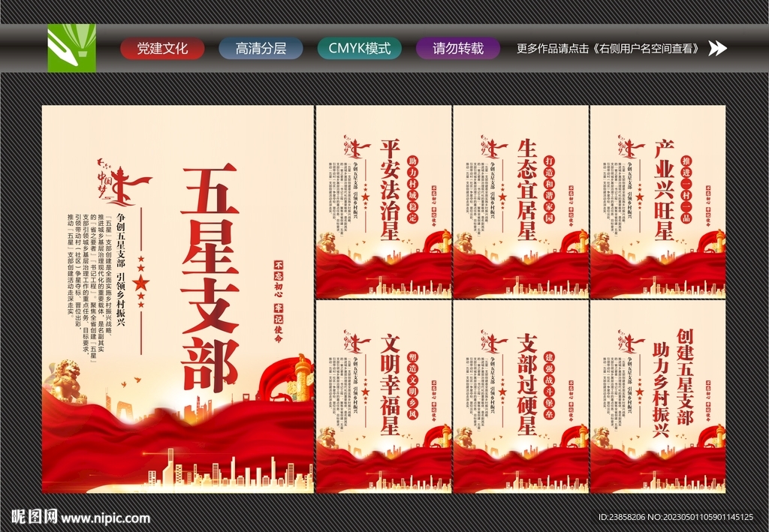Select the blue 高清分层 pill button
Viewport: 769px width, 532px height.
261,49
